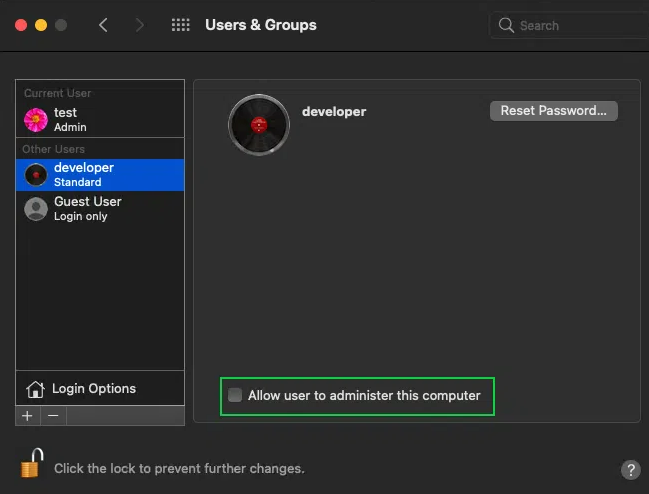Click the magnifying glass search icon
649x494 pixels.
507,25
